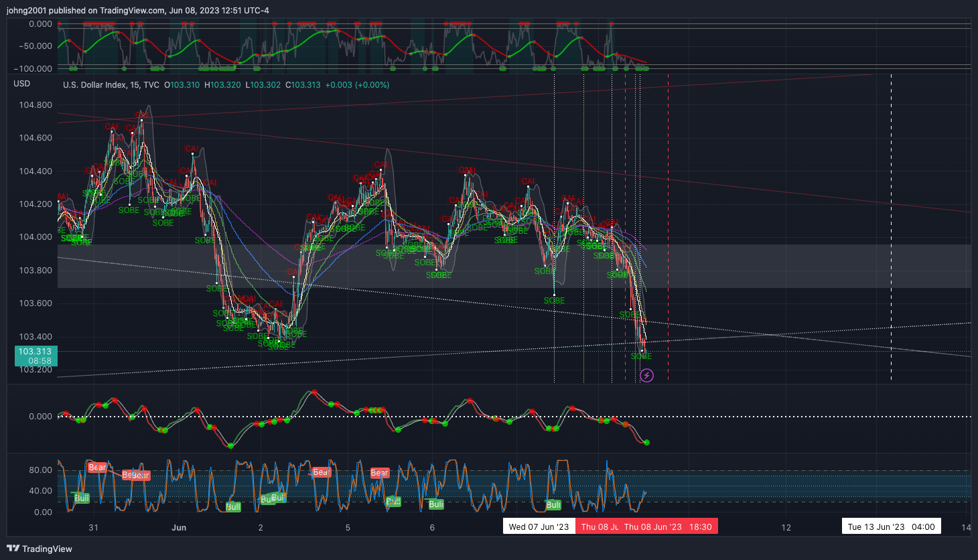Click the TradingView logo at bottom left
The width and height of the screenshot is (978, 560).
[40, 549]
